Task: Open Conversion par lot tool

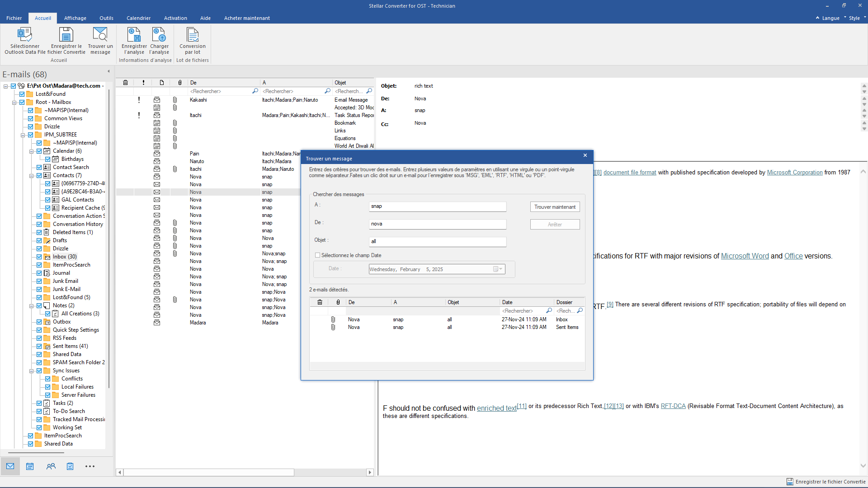Action: point(193,35)
